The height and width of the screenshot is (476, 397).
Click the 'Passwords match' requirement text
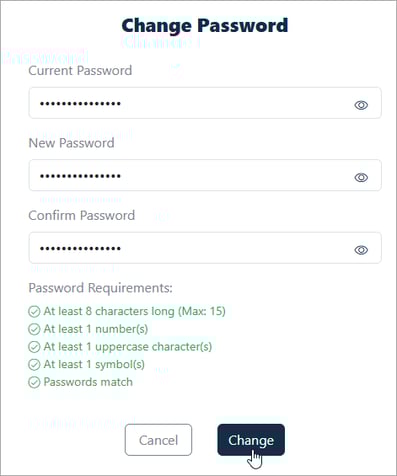click(88, 382)
